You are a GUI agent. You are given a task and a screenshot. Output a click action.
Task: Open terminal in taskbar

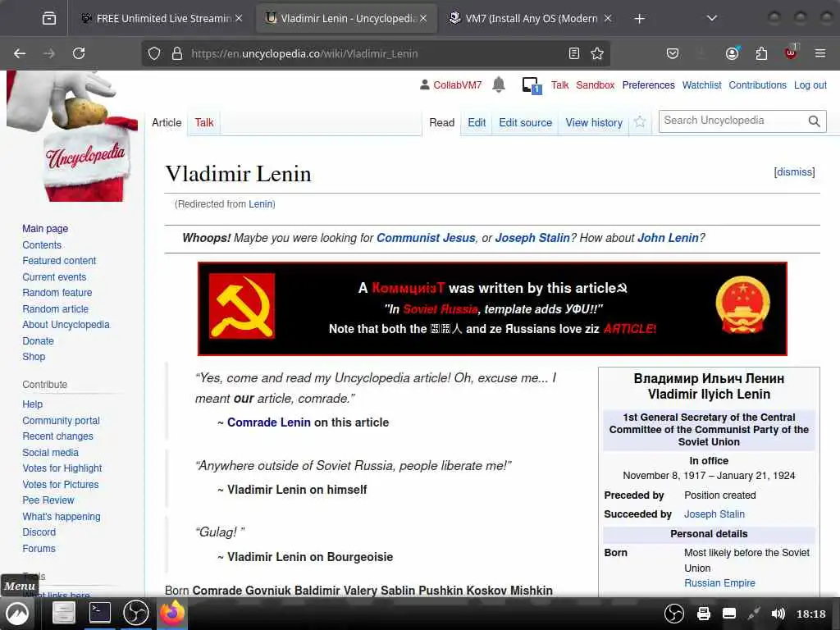(99, 613)
